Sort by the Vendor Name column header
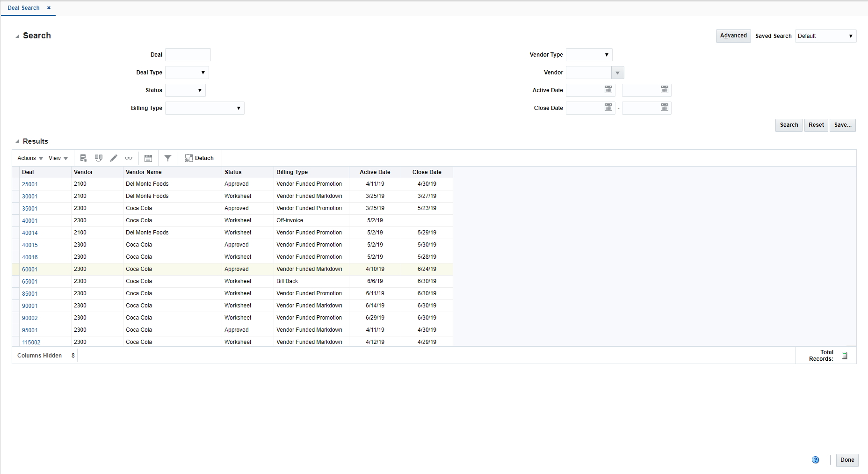 (173, 172)
